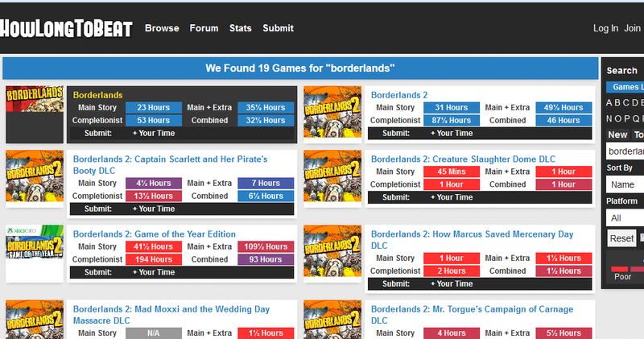Screen dimensions: 644x339
Task: Click + Your Time for How Marcus Saved Mercenary Day
Action: [452, 283]
